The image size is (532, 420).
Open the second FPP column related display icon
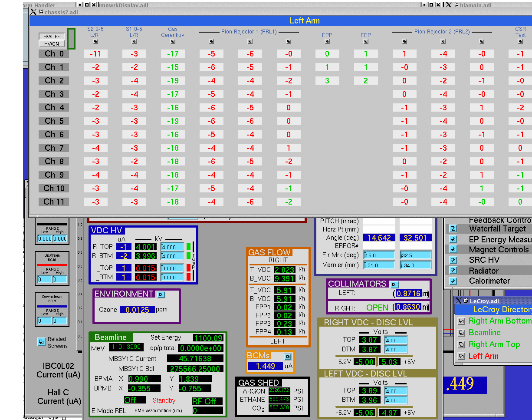(366, 42)
